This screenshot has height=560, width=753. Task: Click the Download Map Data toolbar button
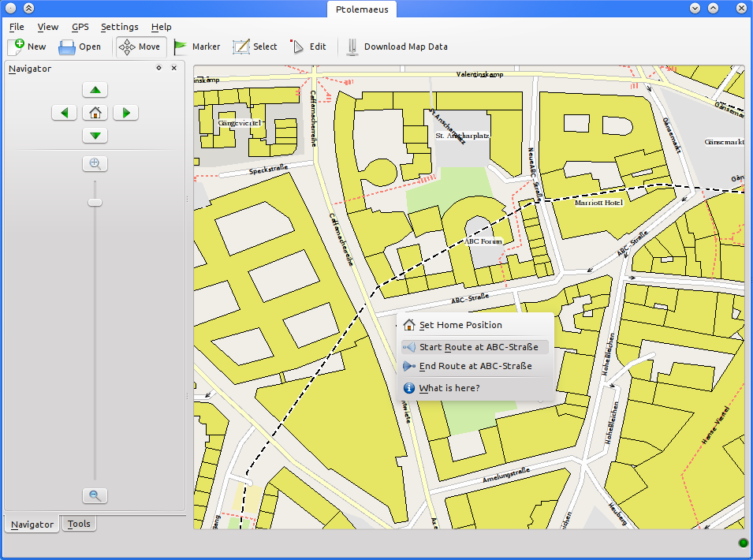[x=397, y=47]
